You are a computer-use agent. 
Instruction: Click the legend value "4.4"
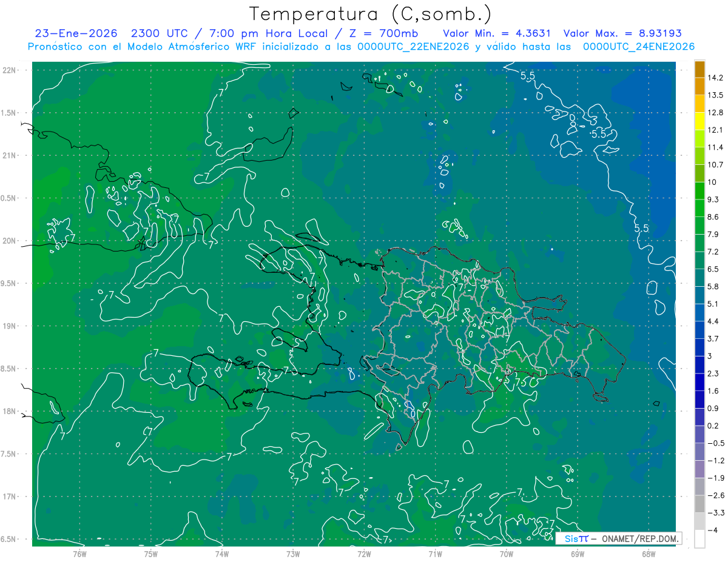tap(713, 321)
